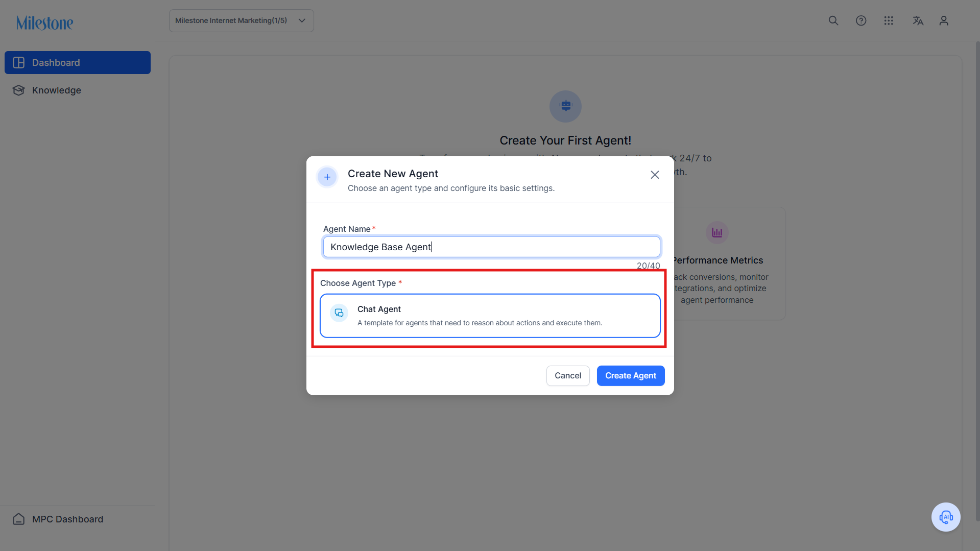Click the Create Agent button

click(631, 375)
